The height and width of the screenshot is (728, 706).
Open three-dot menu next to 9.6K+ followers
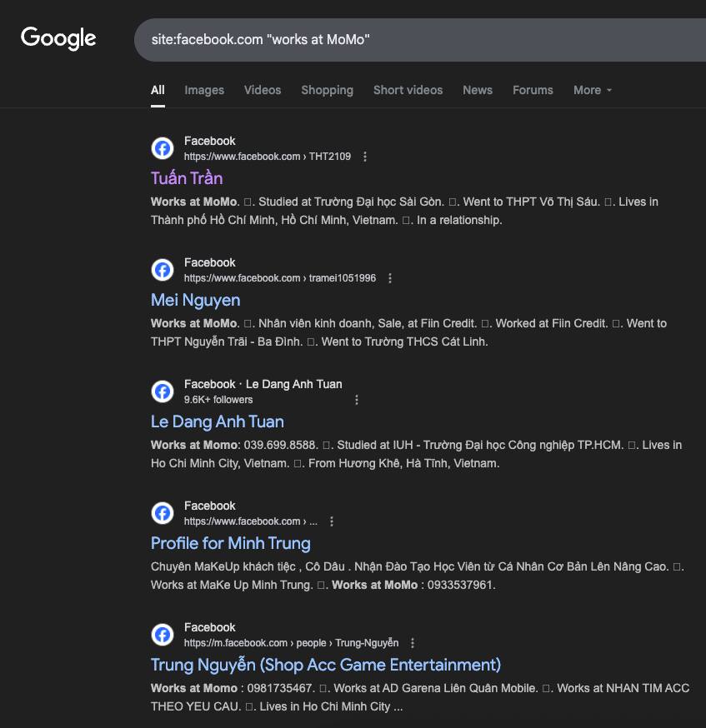click(x=357, y=400)
